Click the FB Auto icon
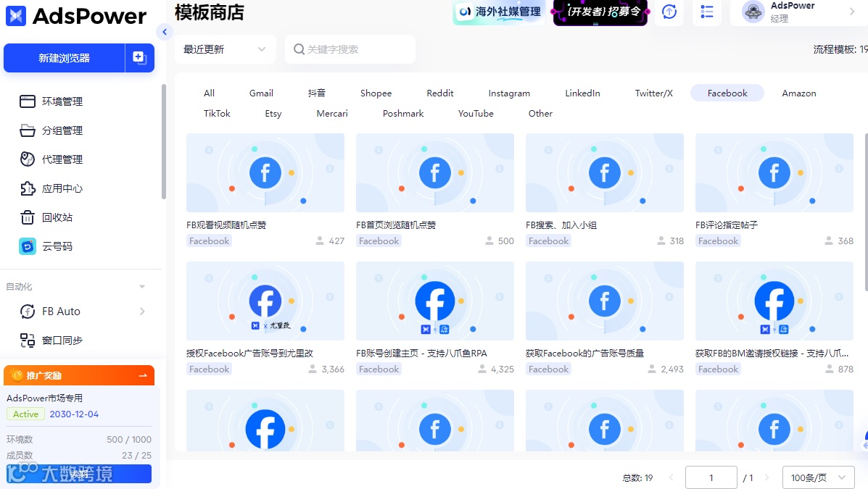 click(27, 312)
